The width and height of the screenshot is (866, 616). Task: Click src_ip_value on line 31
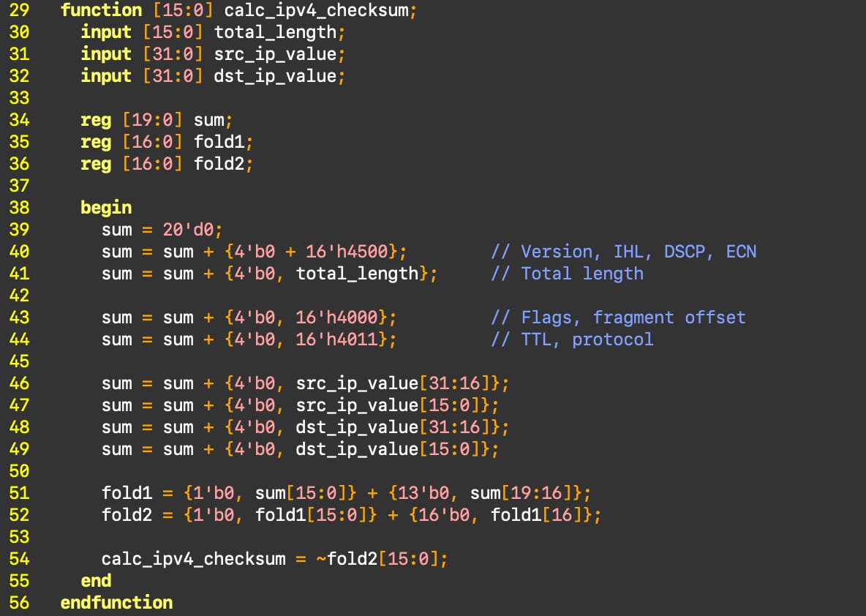coord(275,54)
